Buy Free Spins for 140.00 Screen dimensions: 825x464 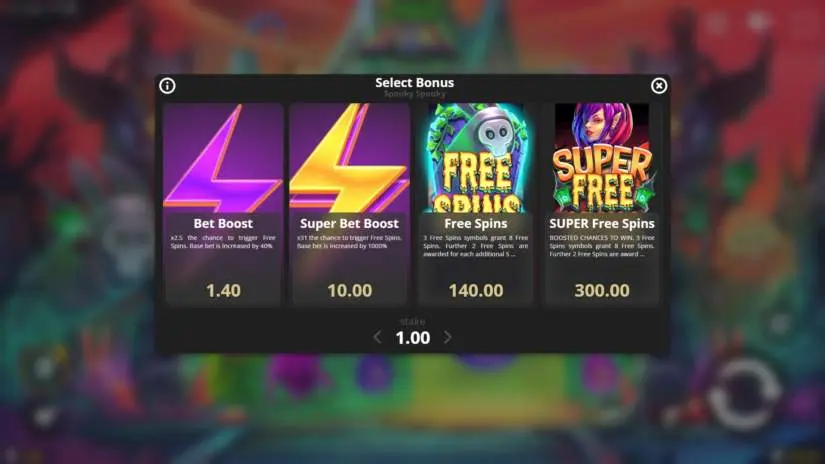pyautogui.click(x=476, y=290)
